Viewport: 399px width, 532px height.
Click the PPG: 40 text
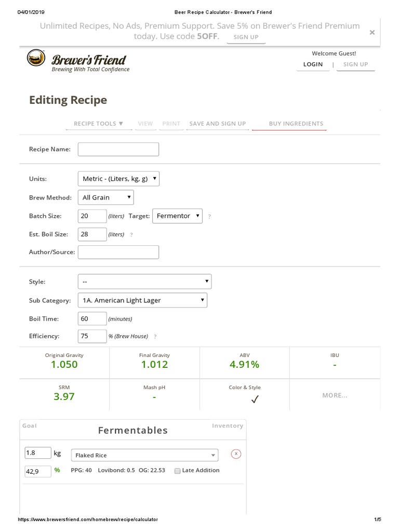click(x=81, y=471)
